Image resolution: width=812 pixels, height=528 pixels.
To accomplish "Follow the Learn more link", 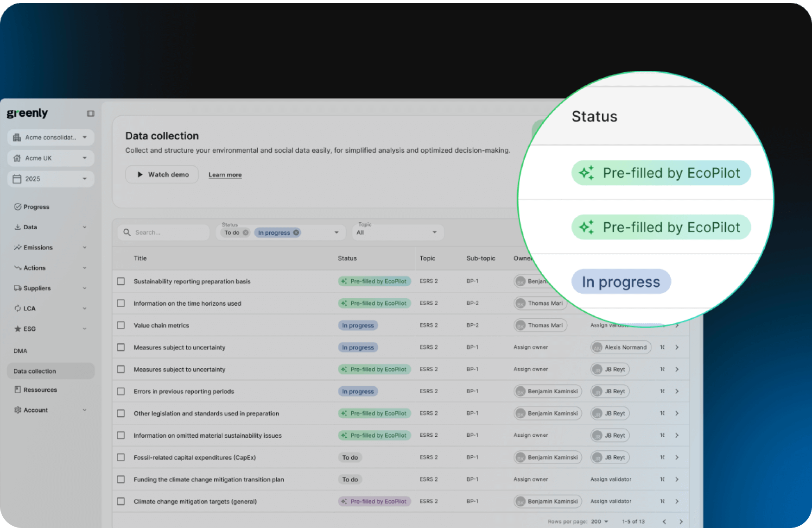I will click(225, 175).
